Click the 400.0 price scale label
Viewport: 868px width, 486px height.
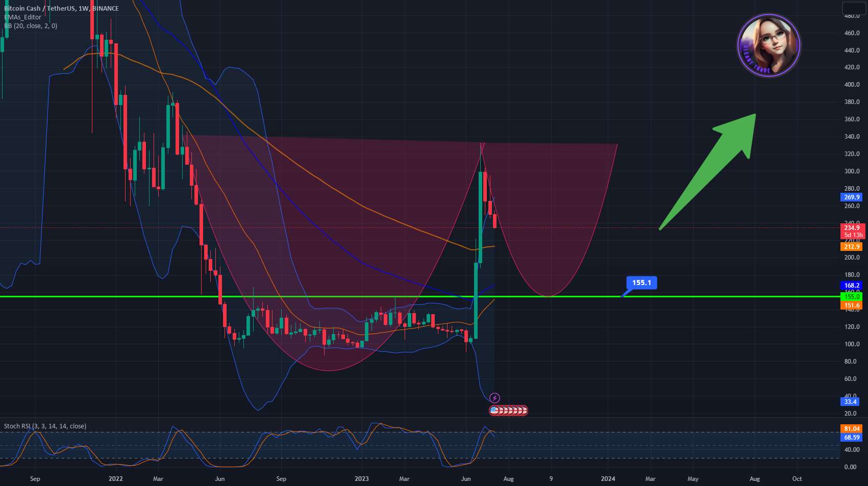pyautogui.click(x=852, y=84)
